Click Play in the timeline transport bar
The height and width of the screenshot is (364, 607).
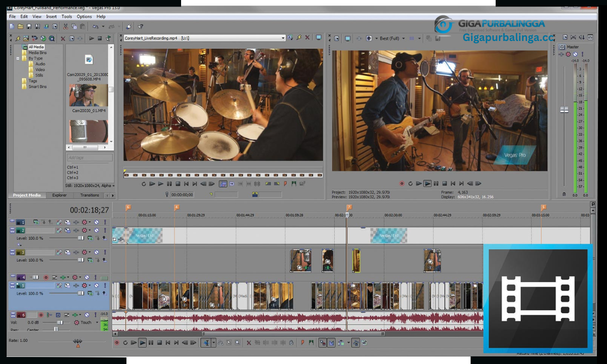143,343
